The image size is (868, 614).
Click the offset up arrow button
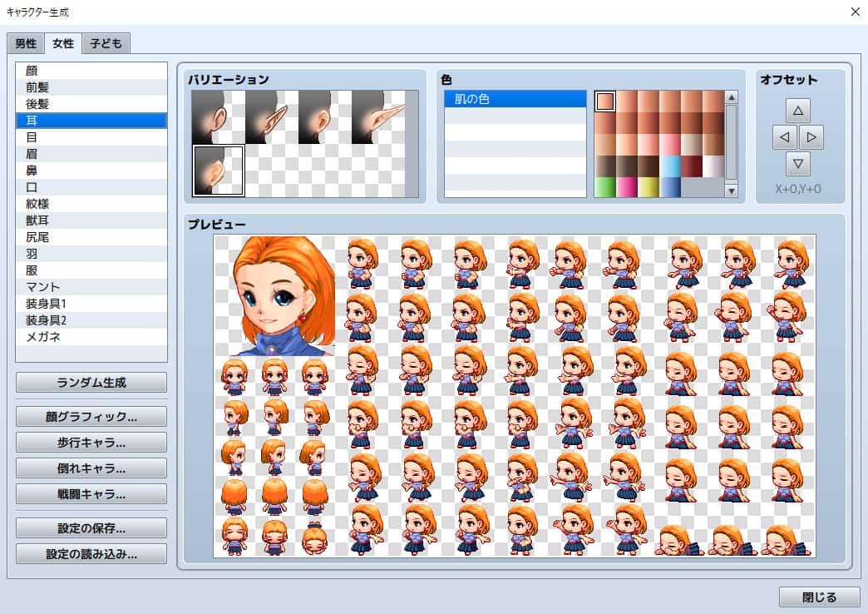797,110
